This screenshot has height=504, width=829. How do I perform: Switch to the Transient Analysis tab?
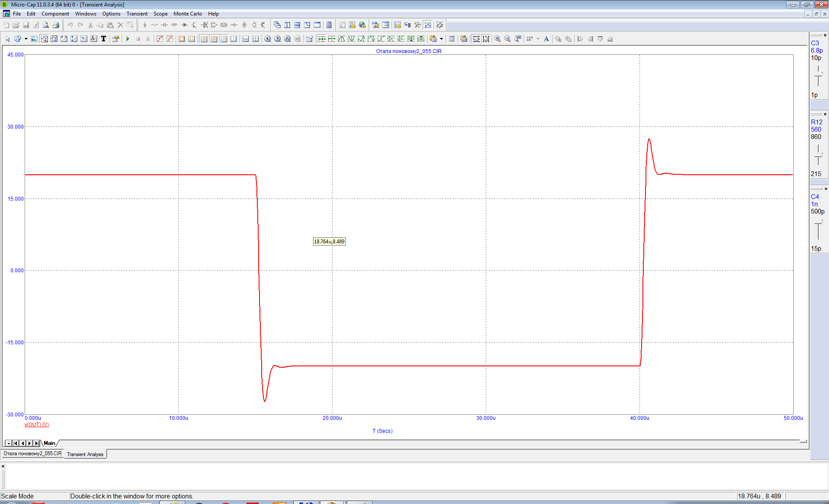85,454
